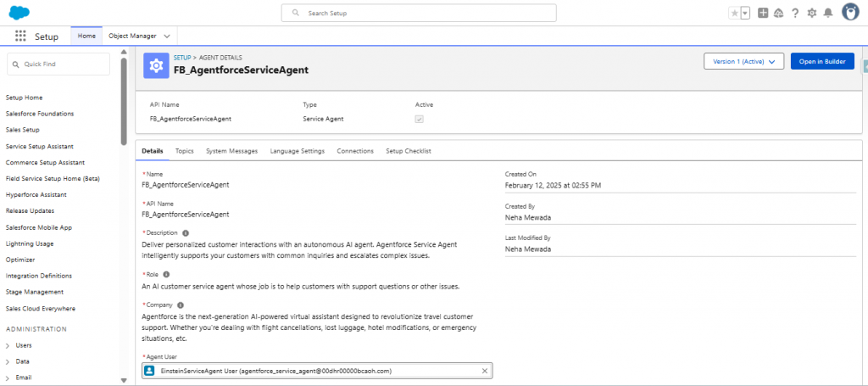Open the favorites list dropdown arrow

coord(745,14)
